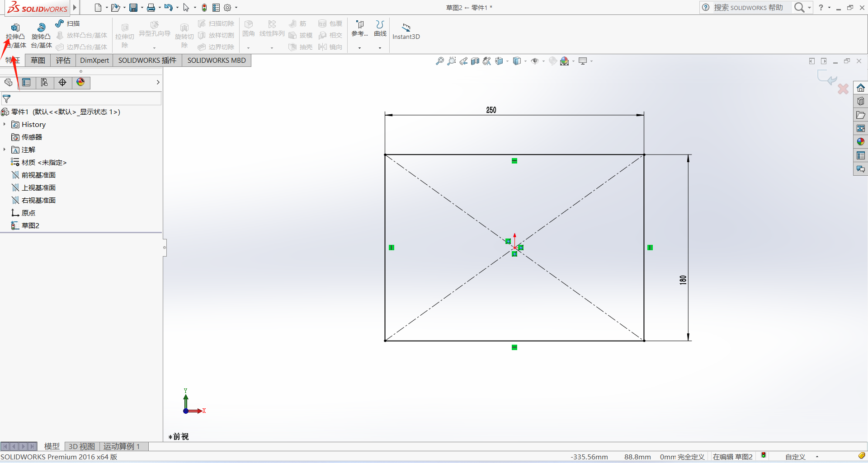Screen dimensions: 868x463
Task: Open the Curves (曲线) dropdown arrow
Action: pyautogui.click(x=380, y=48)
